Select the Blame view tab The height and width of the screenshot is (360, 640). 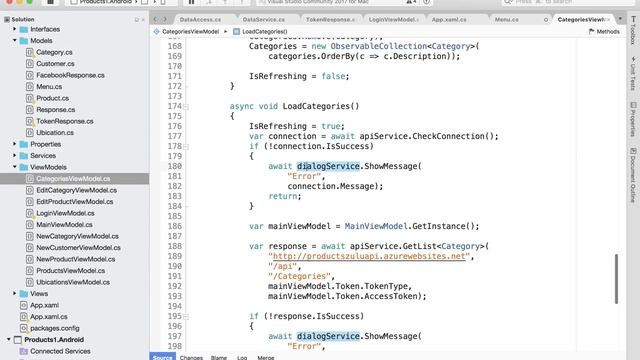219,358
